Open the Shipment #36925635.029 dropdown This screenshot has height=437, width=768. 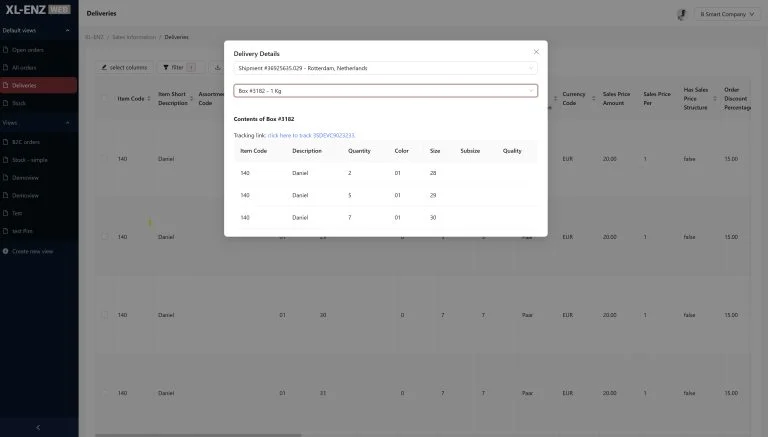[x=385, y=68]
